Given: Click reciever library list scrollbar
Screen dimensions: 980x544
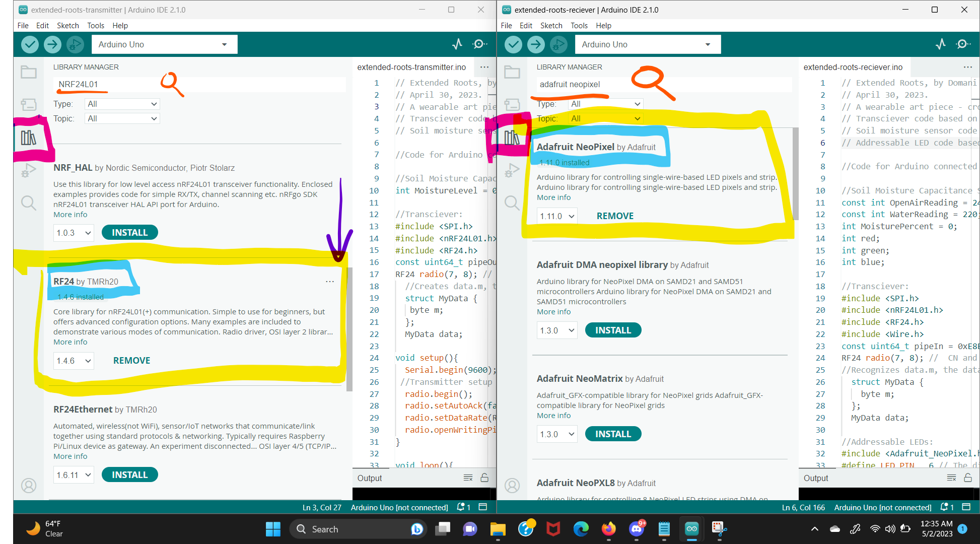Looking at the screenshot, I should click(795, 174).
